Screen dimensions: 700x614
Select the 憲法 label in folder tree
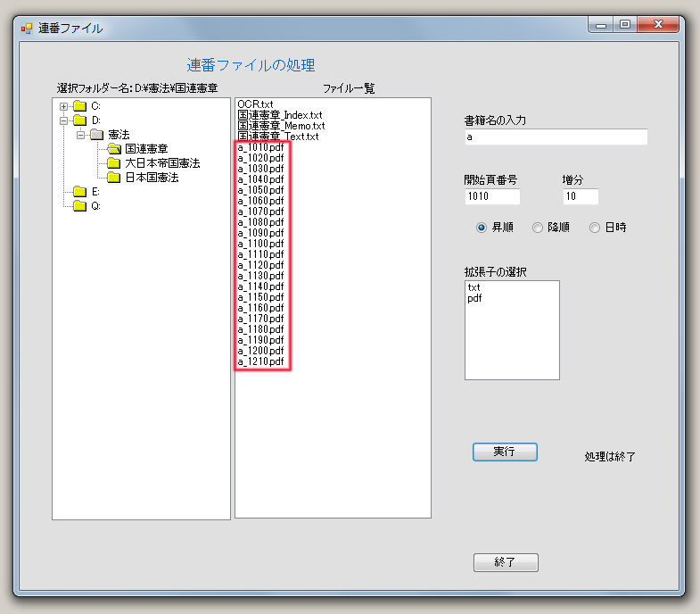pyautogui.click(x=119, y=135)
